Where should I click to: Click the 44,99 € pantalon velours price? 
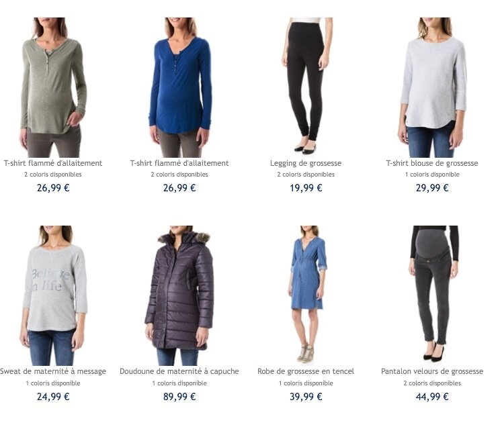point(432,397)
